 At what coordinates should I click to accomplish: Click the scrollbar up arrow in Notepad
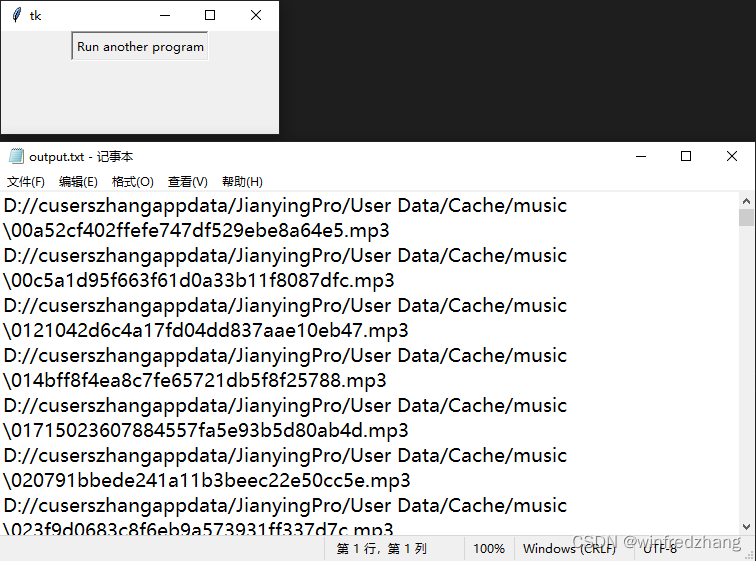tap(746, 201)
